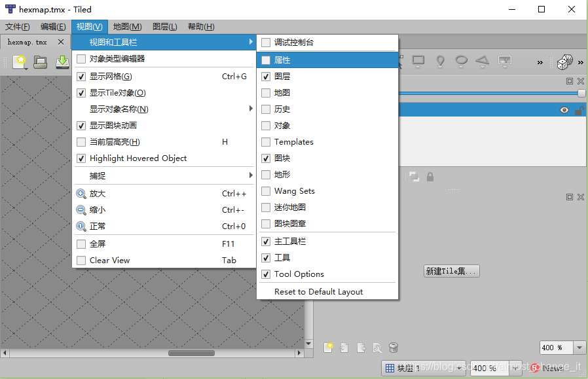This screenshot has height=379, width=588.
Task: Open the 视图 View menu
Action: point(89,27)
